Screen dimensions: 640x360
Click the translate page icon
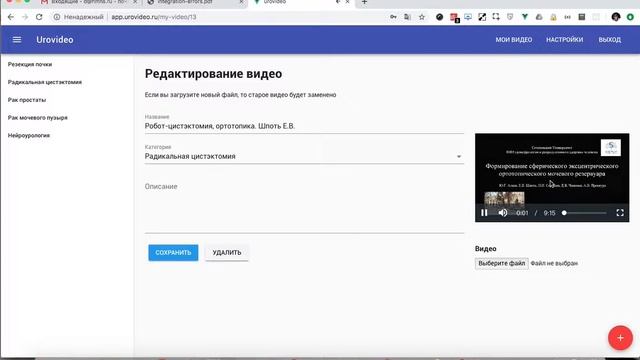pos(407,17)
